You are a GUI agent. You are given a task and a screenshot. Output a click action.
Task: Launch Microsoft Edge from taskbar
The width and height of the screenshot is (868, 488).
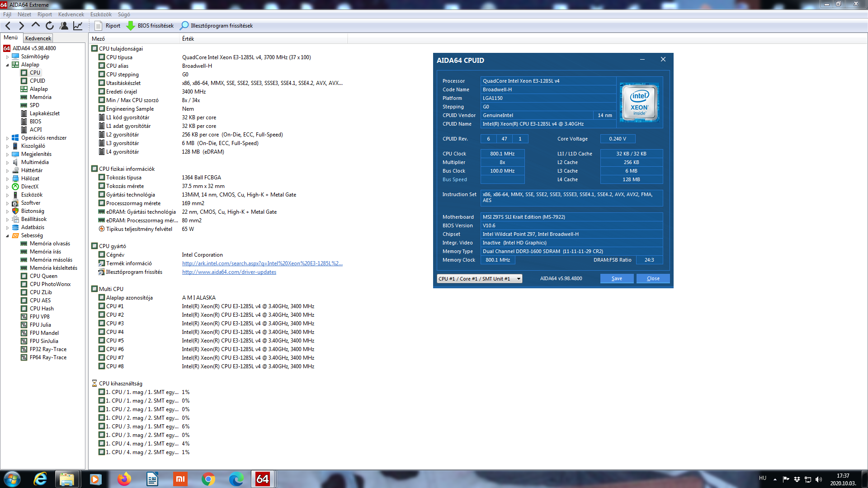(236, 479)
